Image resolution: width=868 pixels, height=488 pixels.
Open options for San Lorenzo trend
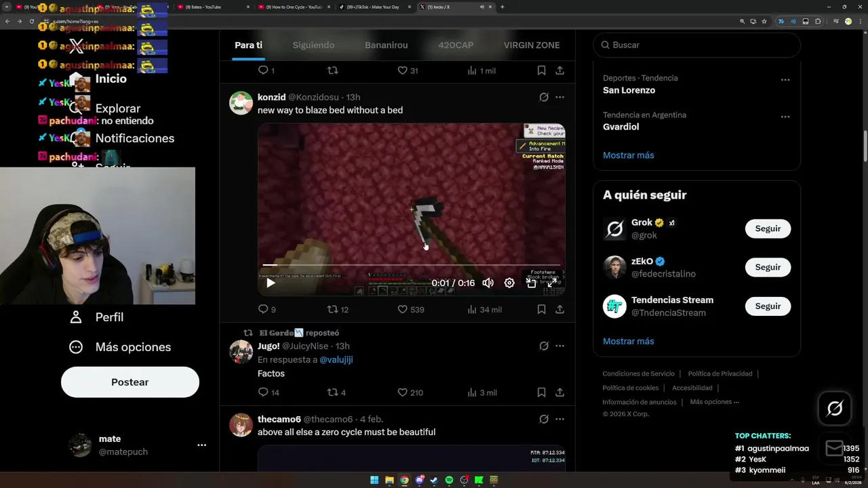(x=785, y=80)
